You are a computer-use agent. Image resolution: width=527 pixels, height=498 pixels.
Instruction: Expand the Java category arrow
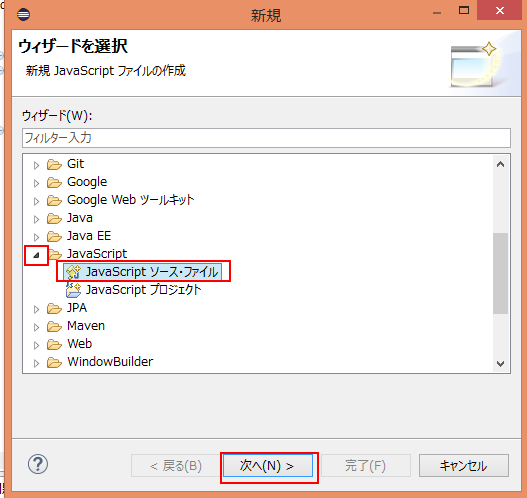coord(36,219)
